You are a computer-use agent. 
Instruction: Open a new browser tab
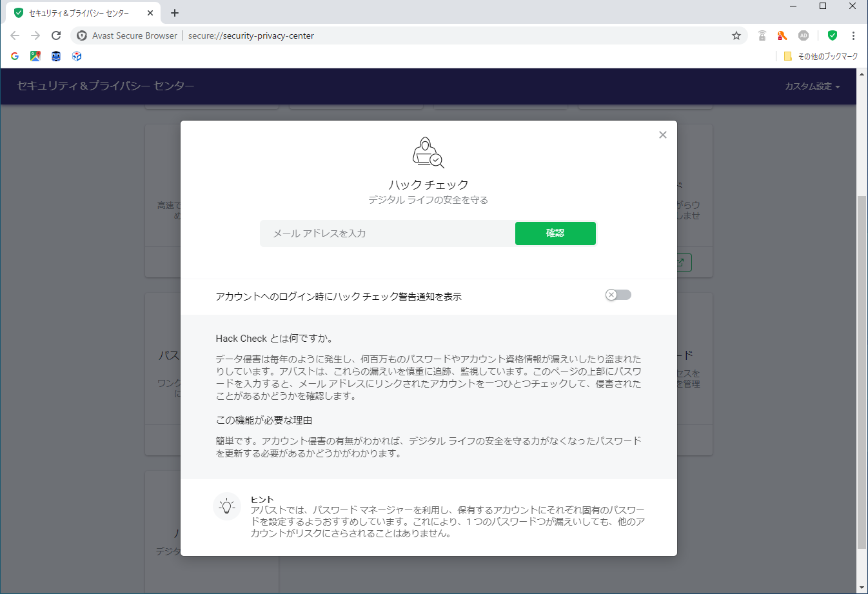pos(174,13)
